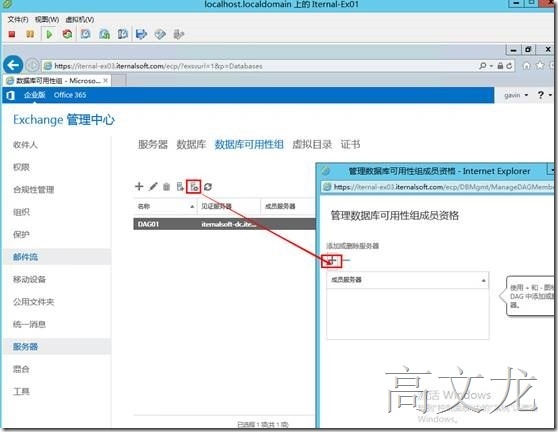Screen dimensions: 558x432
Task: Click the manage DAG membership icon
Action: (194, 186)
